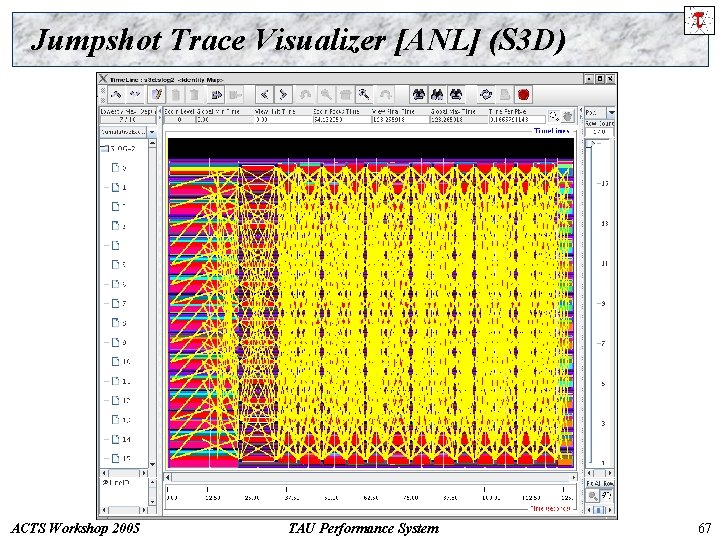Click the black top band of timeline canvas
The image size is (720, 540).
point(371,149)
